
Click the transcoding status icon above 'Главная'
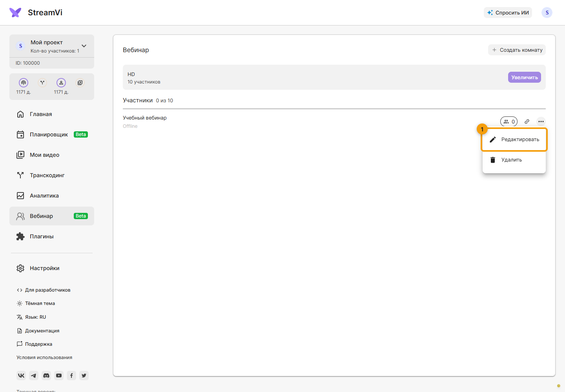[x=42, y=83]
